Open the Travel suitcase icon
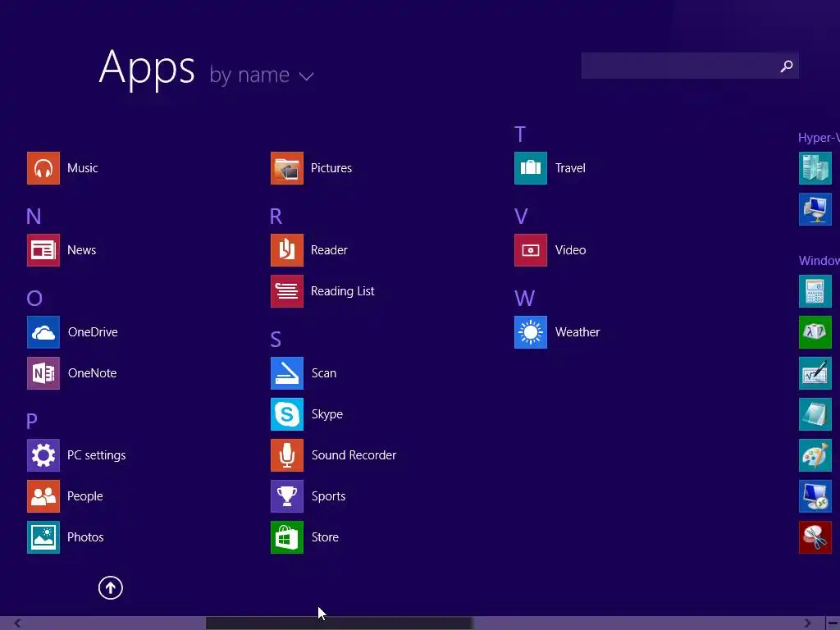Viewport: 840px width, 630px height. (531, 168)
